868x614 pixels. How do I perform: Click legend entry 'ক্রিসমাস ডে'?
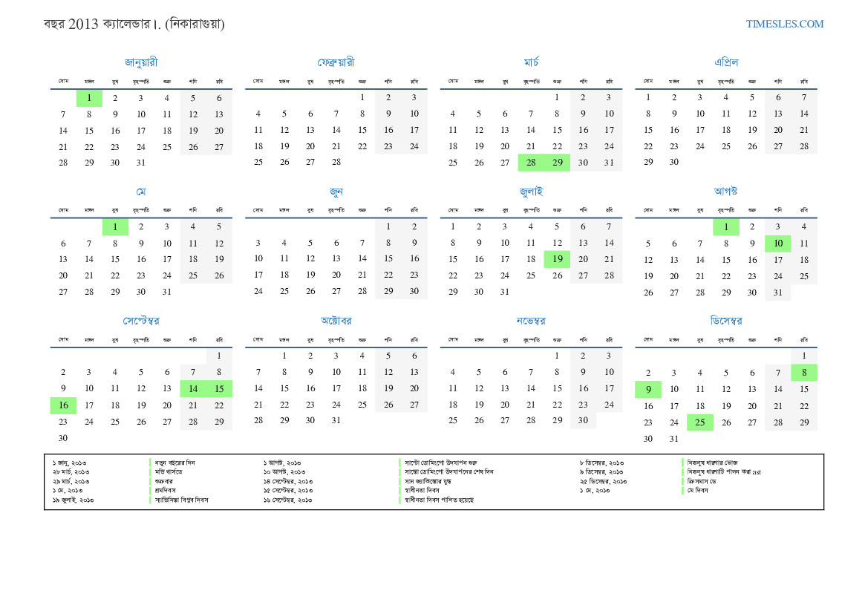702,482
